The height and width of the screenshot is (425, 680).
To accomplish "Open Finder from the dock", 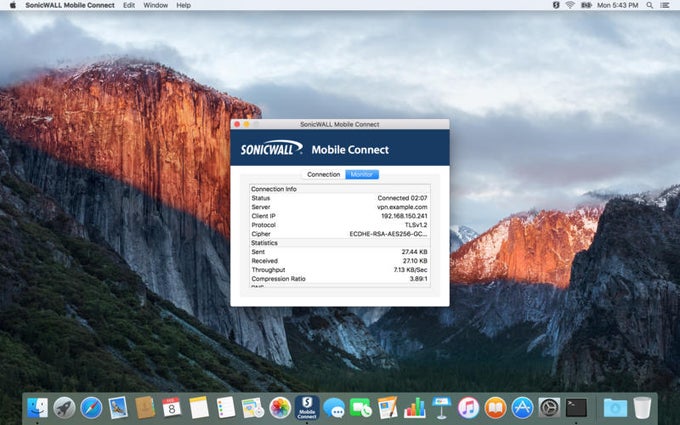I will point(37,408).
